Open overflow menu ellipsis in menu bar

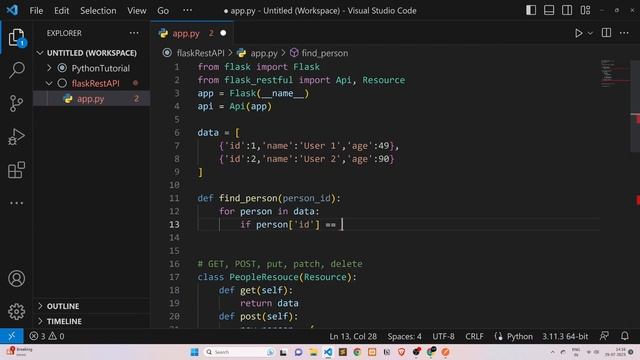187,10
